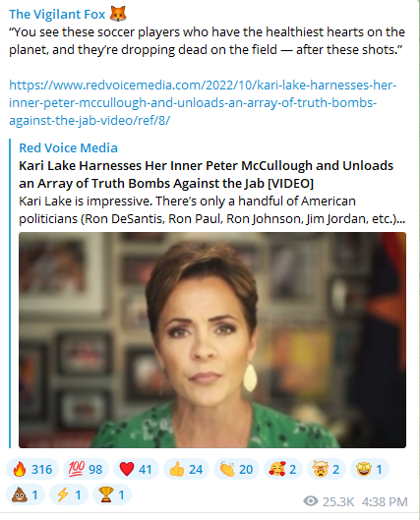Select the trophy reaction
420x520 pixels.
(112, 494)
